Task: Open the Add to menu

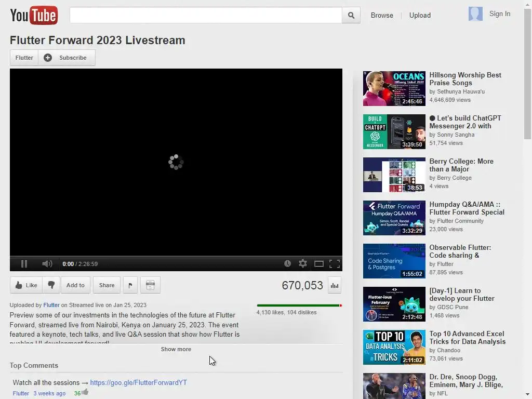Action: (75, 285)
